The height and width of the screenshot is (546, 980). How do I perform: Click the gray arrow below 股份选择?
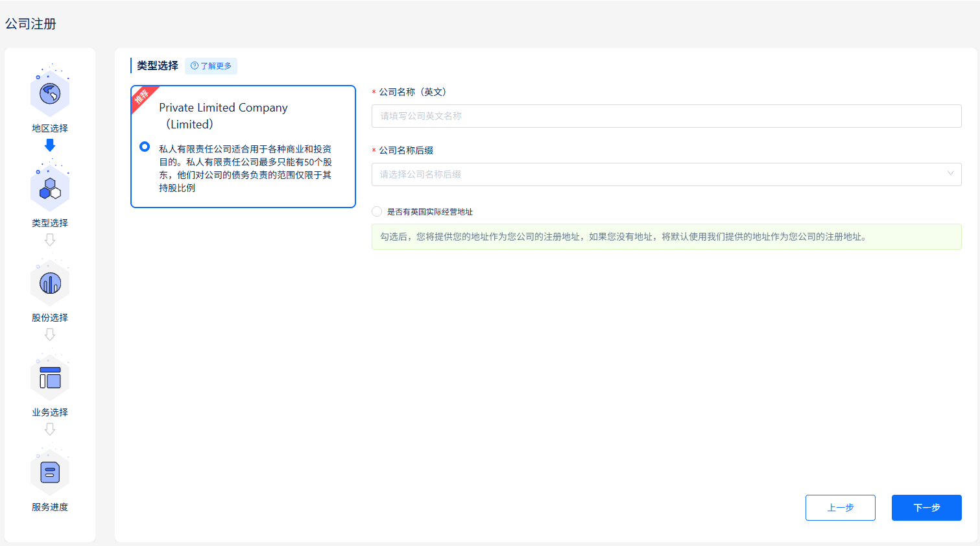tap(50, 335)
